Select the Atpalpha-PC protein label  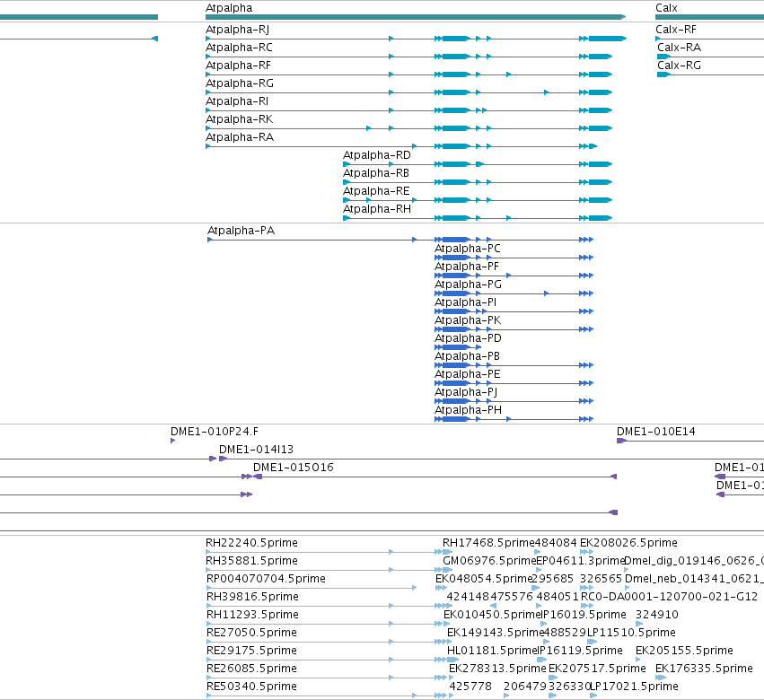[x=467, y=249]
